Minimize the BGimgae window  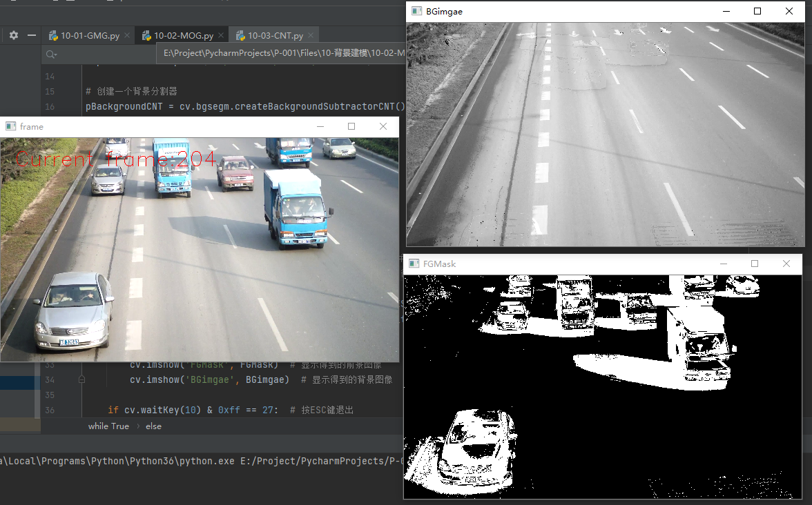pyautogui.click(x=726, y=11)
